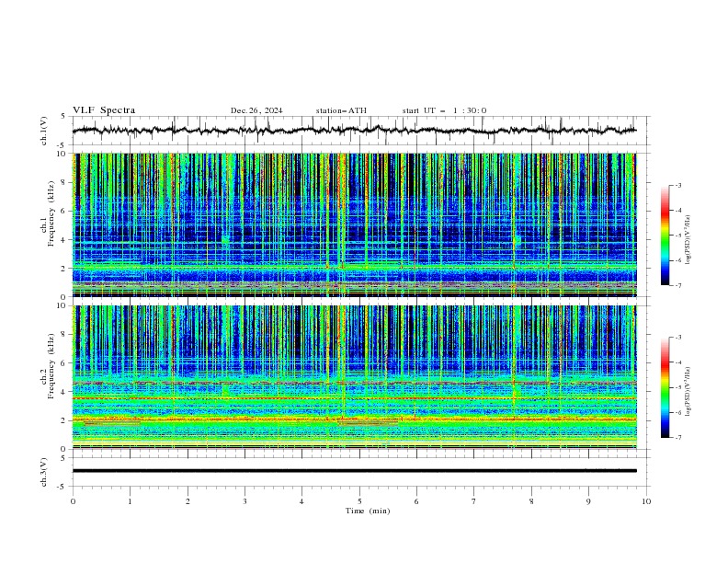The height and width of the screenshot is (563, 728).
Task: Click time axis tick label "4"
Action: pyautogui.click(x=301, y=501)
